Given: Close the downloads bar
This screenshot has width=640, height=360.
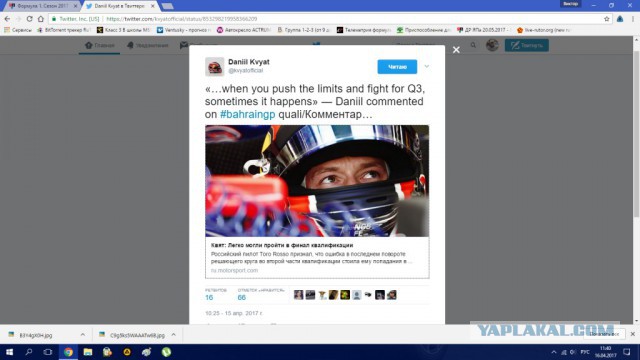Looking at the screenshot, I should point(633,334).
